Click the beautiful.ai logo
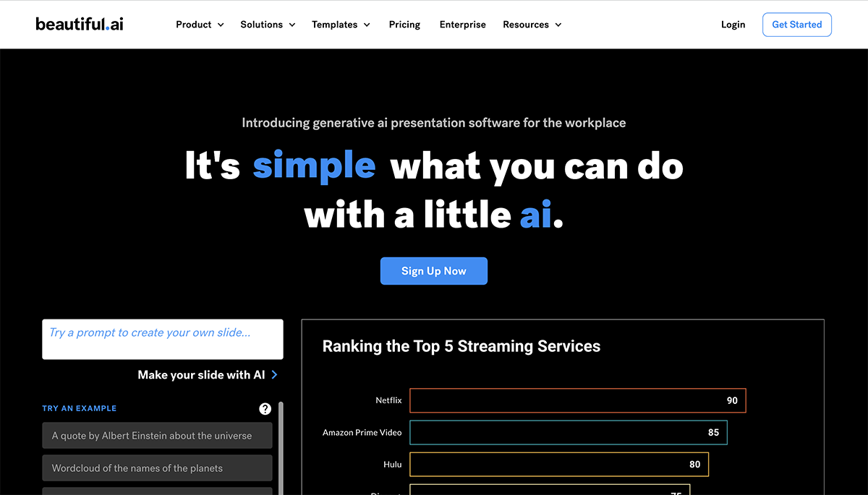868x495 pixels. [80, 24]
